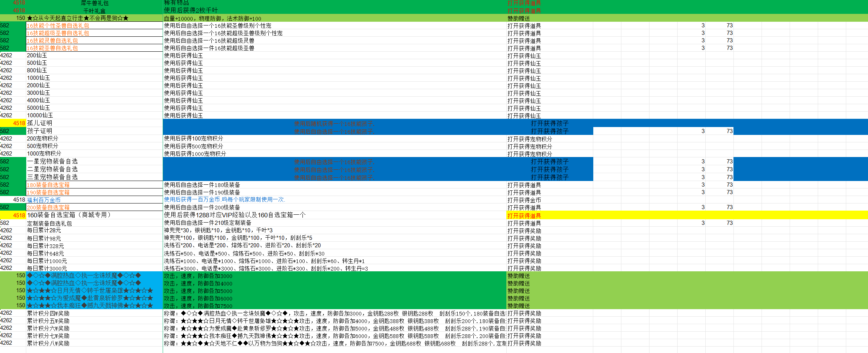Viewport: 868px width, 353px height.
Task: Click the 定制装备自选礼包 cell
Action: (x=49, y=223)
